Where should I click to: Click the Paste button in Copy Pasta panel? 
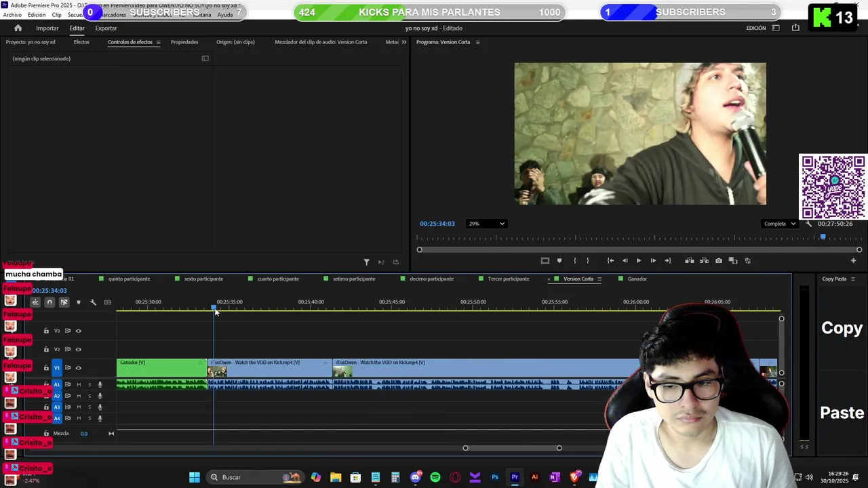(x=842, y=412)
